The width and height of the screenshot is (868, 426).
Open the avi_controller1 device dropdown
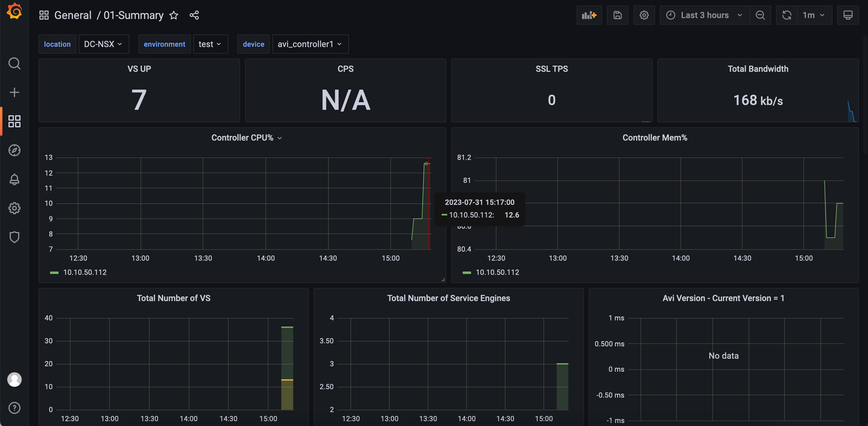[x=310, y=44]
